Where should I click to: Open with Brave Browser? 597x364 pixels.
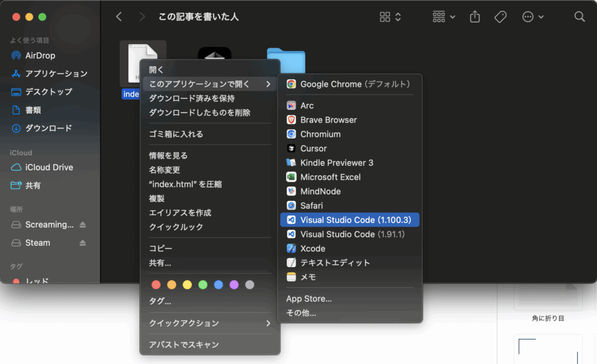tap(350, 120)
